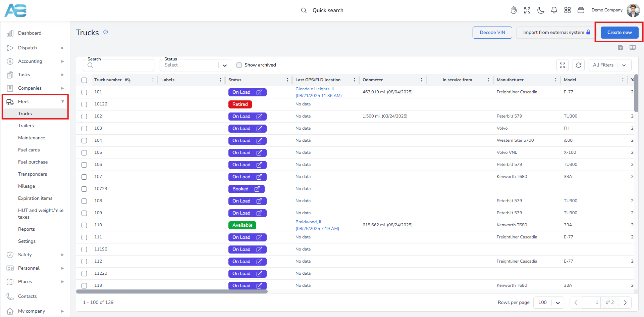Screen dimensions: 644x317
Task: Expand table to fullscreen in filter bar
Action: click(562, 65)
